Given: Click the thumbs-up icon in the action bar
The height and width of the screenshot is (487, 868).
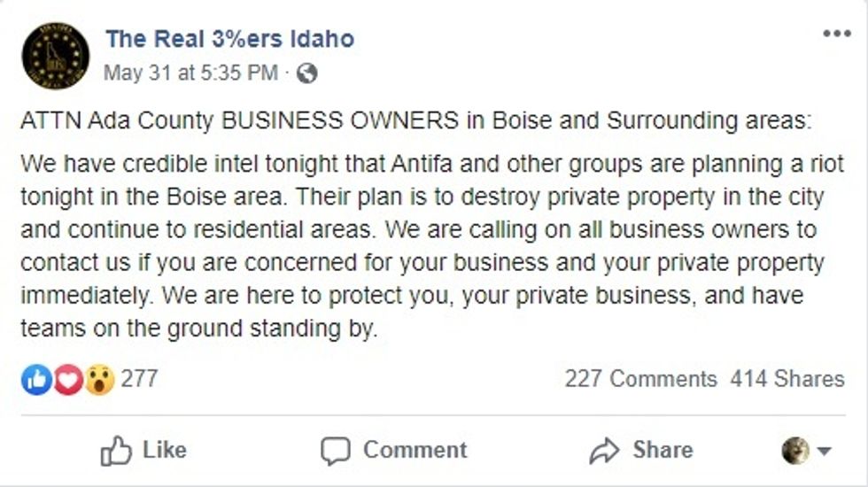Looking at the screenshot, I should pyautogui.click(x=116, y=451).
